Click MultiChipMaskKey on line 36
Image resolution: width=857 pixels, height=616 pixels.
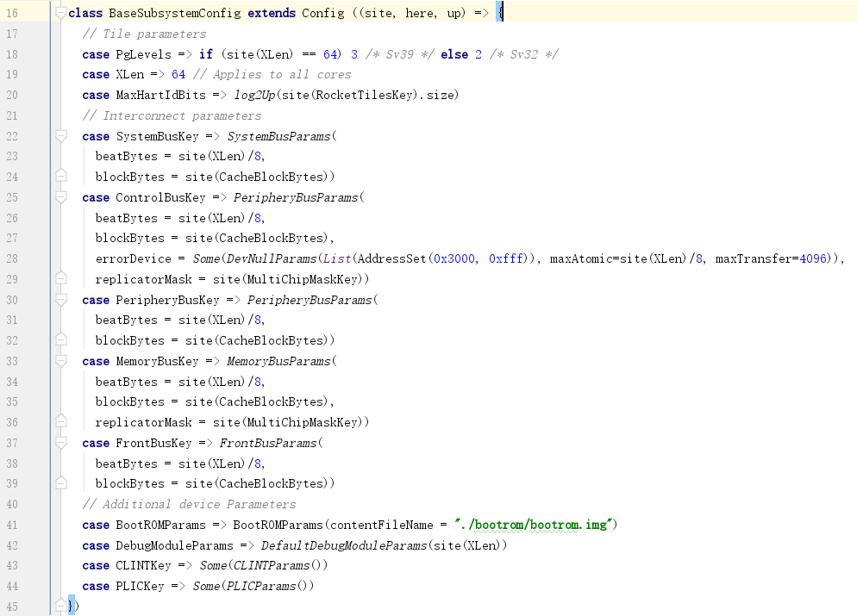coord(303,423)
